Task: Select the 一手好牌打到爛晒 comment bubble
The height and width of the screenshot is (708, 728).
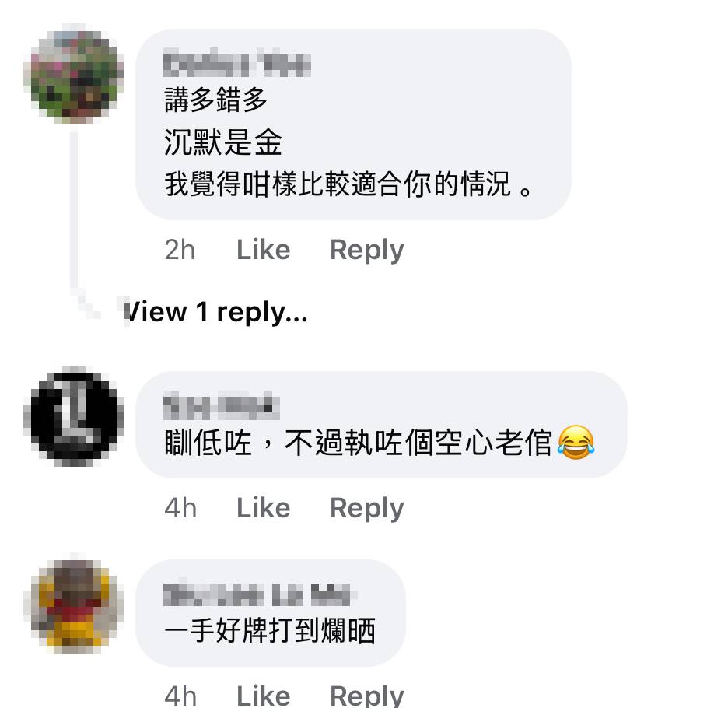Action: tap(271, 613)
